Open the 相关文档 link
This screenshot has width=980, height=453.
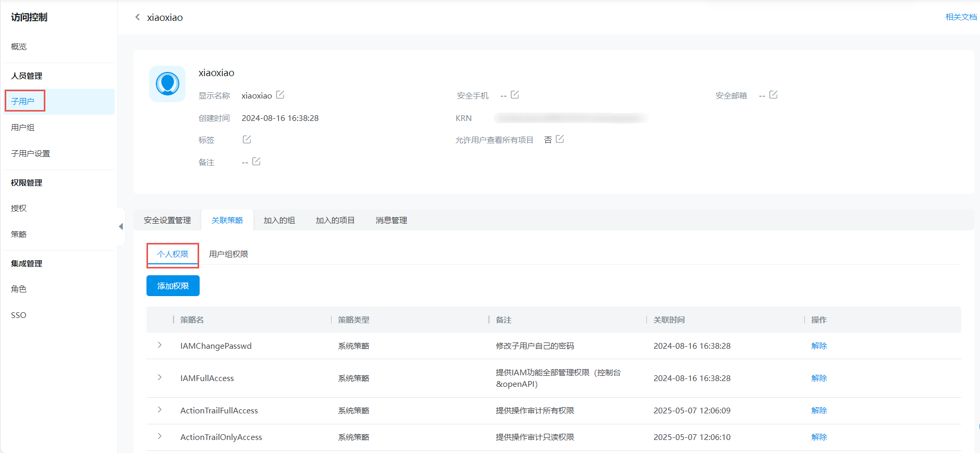961,17
